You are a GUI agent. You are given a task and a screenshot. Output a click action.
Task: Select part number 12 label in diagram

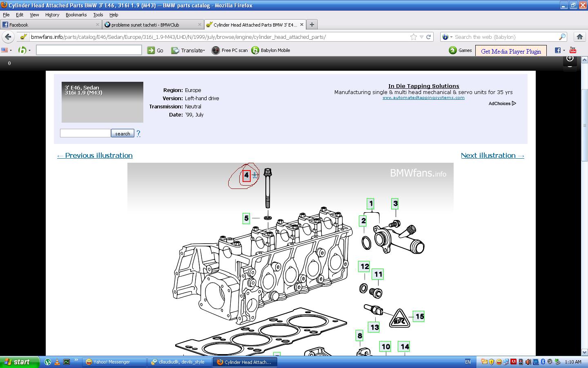365,267
